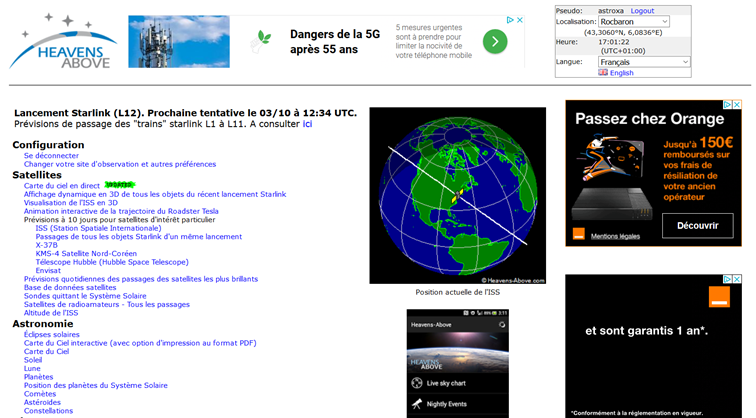
Task: Click the Orange logo square in lower ad
Action: point(719,297)
